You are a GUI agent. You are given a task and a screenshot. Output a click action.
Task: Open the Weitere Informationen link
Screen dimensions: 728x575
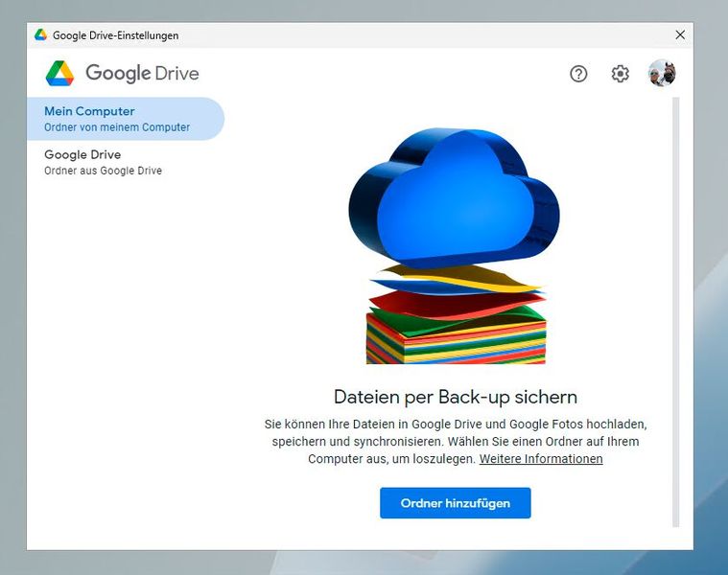point(541,459)
